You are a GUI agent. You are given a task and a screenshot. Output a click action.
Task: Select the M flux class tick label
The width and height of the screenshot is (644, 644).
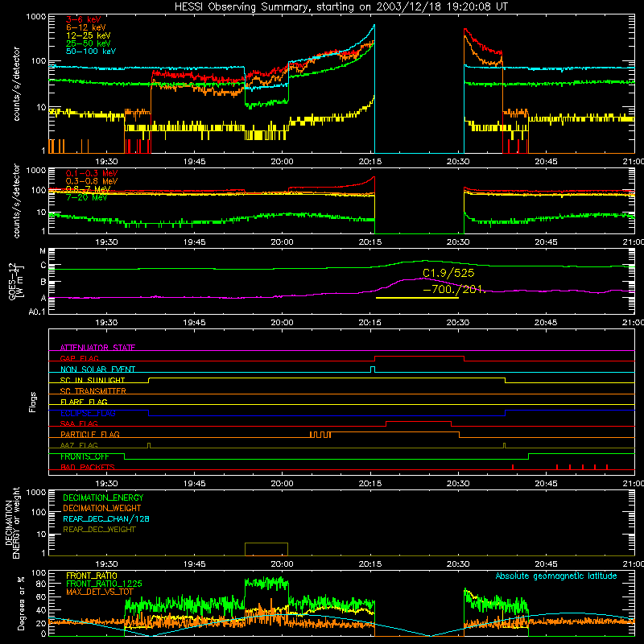pyautogui.click(x=43, y=251)
